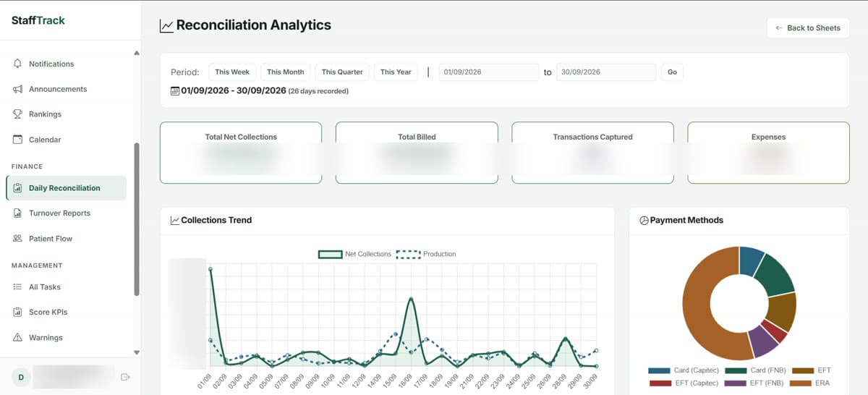
Task: Toggle the Production legend entry
Action: (427, 254)
